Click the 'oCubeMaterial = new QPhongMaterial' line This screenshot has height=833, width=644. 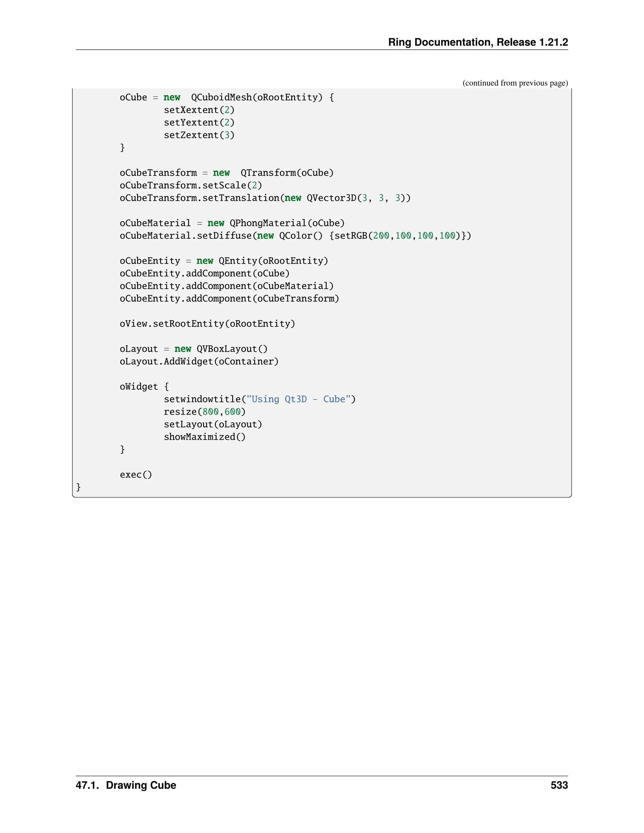click(232, 223)
